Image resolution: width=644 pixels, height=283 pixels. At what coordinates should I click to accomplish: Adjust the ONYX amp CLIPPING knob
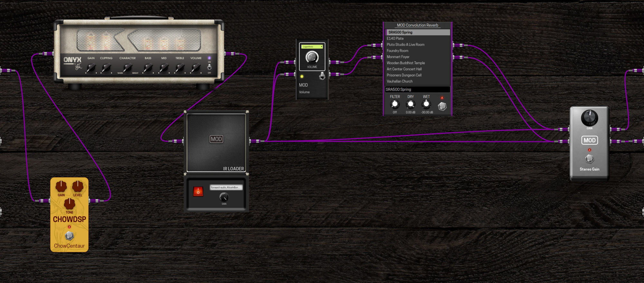coord(106,68)
